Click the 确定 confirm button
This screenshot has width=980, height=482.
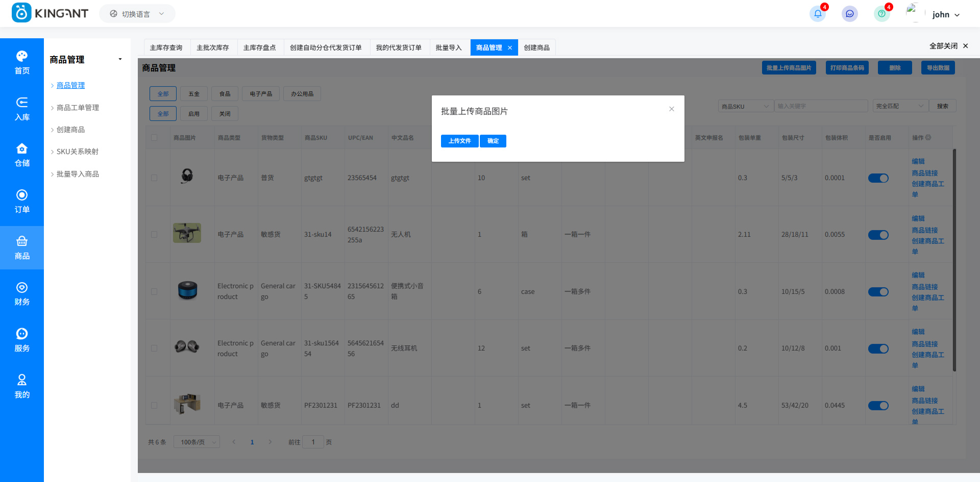493,141
